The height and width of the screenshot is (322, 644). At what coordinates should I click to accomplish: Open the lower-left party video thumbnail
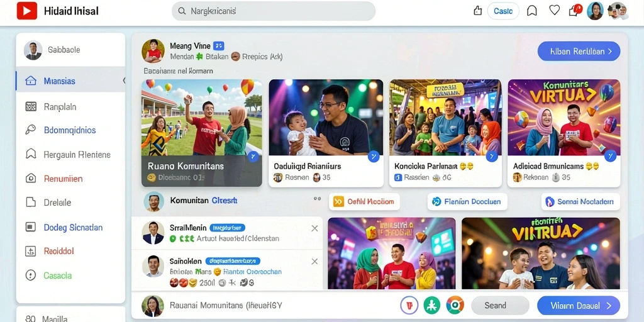pos(392,253)
